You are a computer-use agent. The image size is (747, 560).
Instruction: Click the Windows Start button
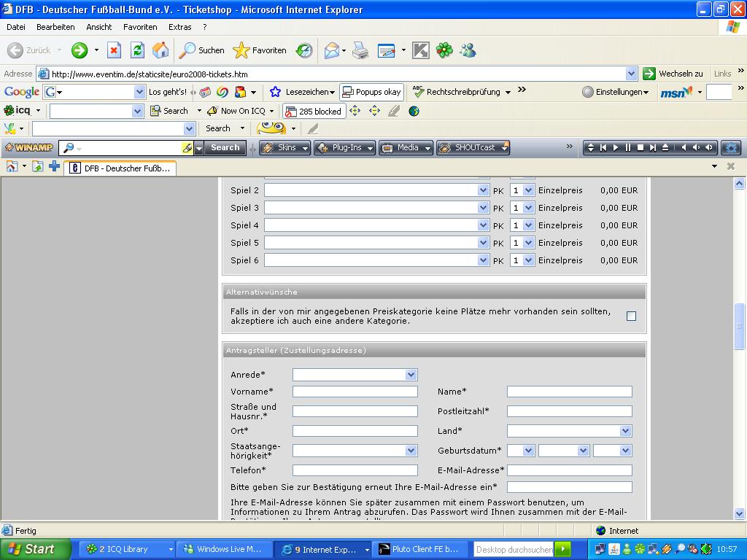pyautogui.click(x=35, y=549)
